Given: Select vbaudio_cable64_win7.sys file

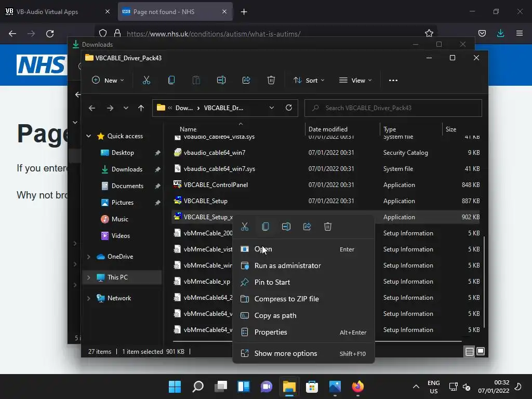Looking at the screenshot, I should (220, 169).
